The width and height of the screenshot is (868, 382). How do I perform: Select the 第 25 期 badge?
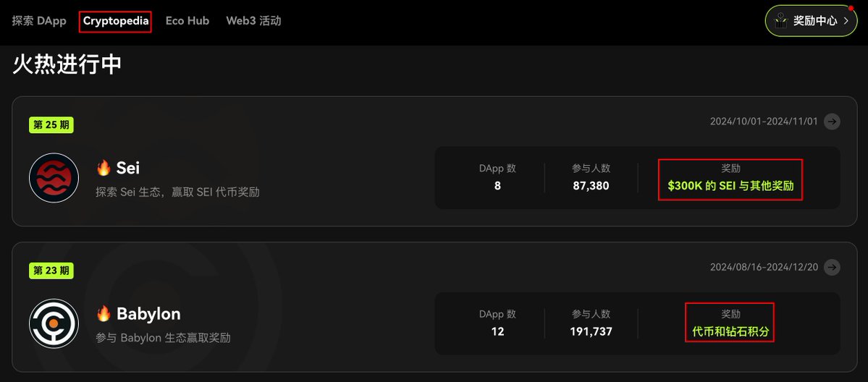[51, 125]
